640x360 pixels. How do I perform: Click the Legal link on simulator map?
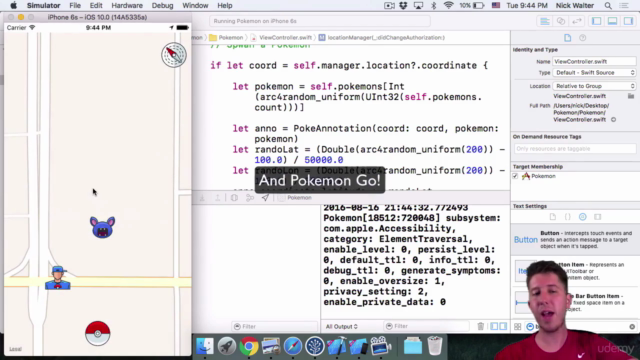tap(16, 349)
